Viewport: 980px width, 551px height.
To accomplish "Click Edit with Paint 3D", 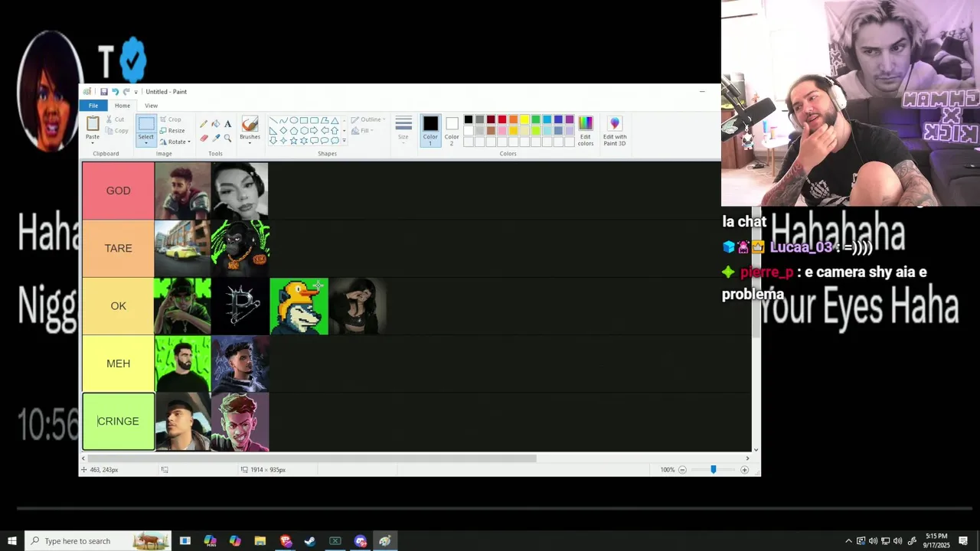I will pyautogui.click(x=615, y=131).
